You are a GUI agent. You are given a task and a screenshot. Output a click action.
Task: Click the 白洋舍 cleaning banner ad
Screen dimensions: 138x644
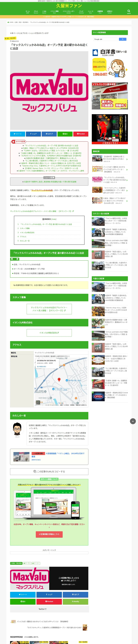(x=110, y=63)
